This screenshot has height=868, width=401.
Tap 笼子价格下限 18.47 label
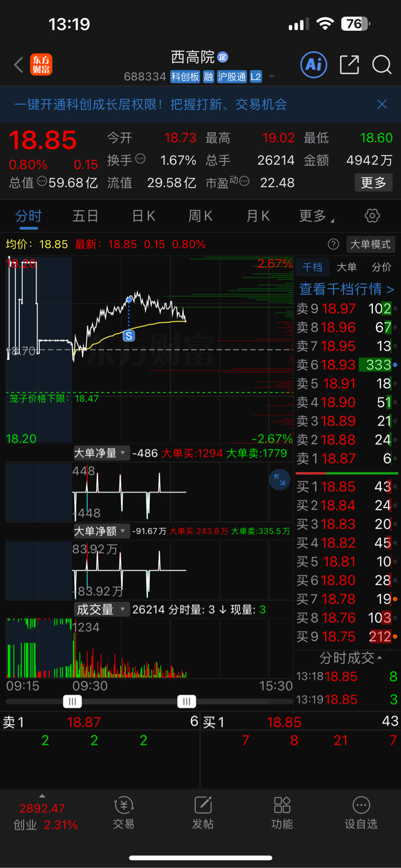pos(54,398)
